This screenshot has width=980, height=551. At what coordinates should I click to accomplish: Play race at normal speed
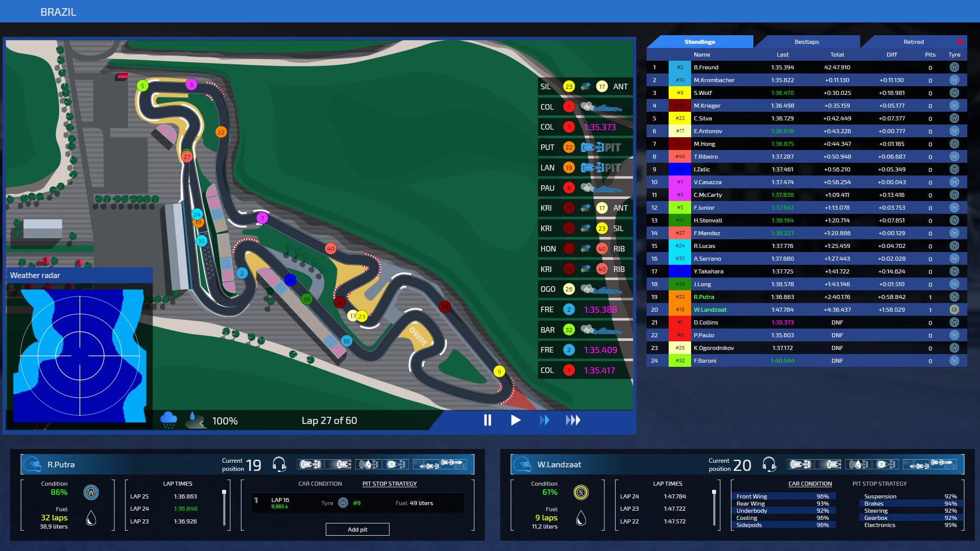[x=516, y=420]
